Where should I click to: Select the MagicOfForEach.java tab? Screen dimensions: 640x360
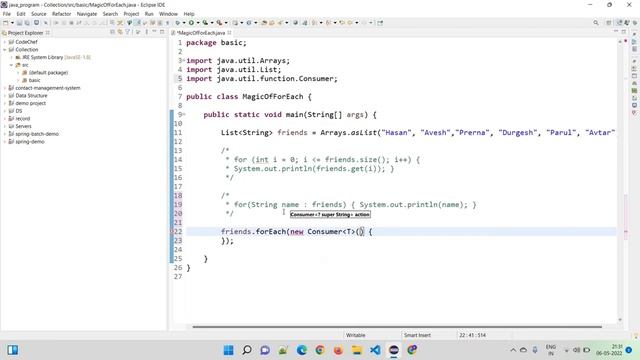point(201,33)
